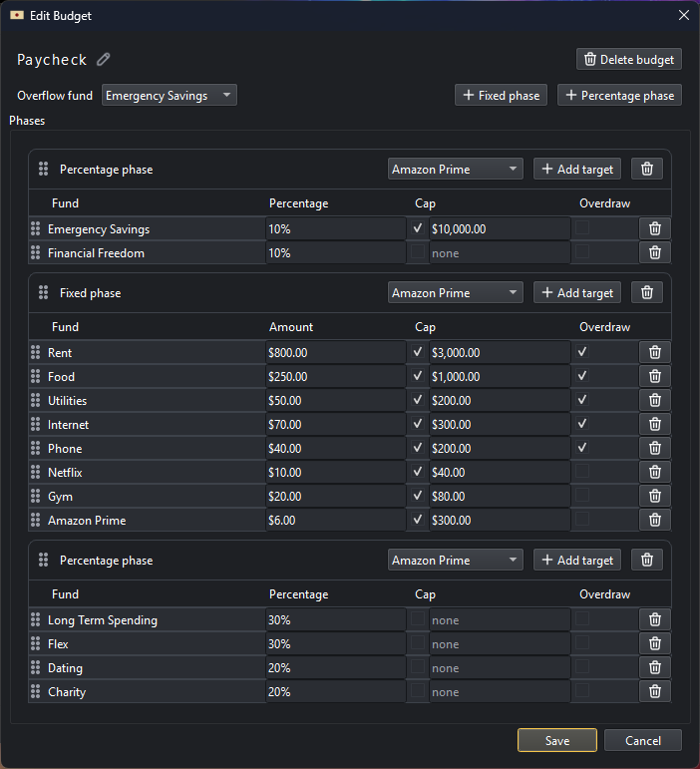Image resolution: width=700 pixels, height=769 pixels.
Task: Delete the Long Term Spending row
Action: (x=654, y=620)
